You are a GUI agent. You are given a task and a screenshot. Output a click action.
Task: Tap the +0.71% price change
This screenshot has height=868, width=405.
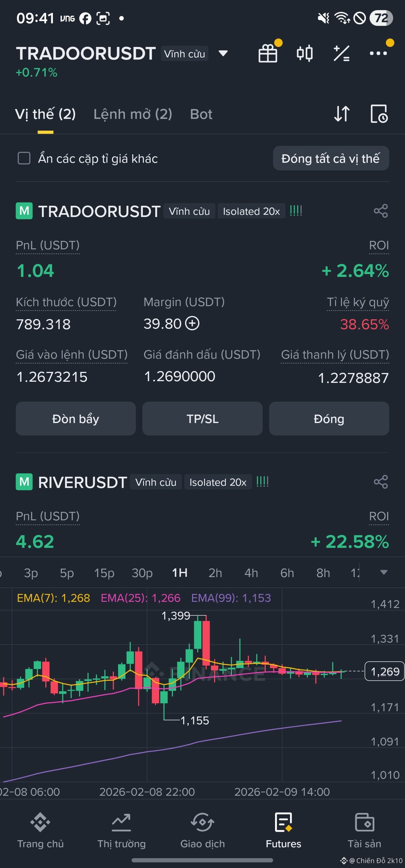[37, 72]
